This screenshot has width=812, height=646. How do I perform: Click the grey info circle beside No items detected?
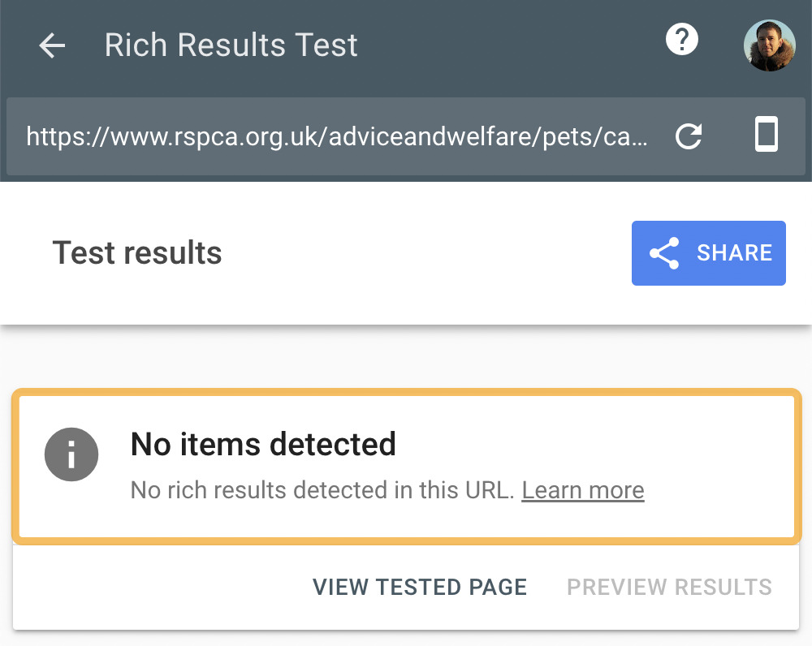click(71, 454)
